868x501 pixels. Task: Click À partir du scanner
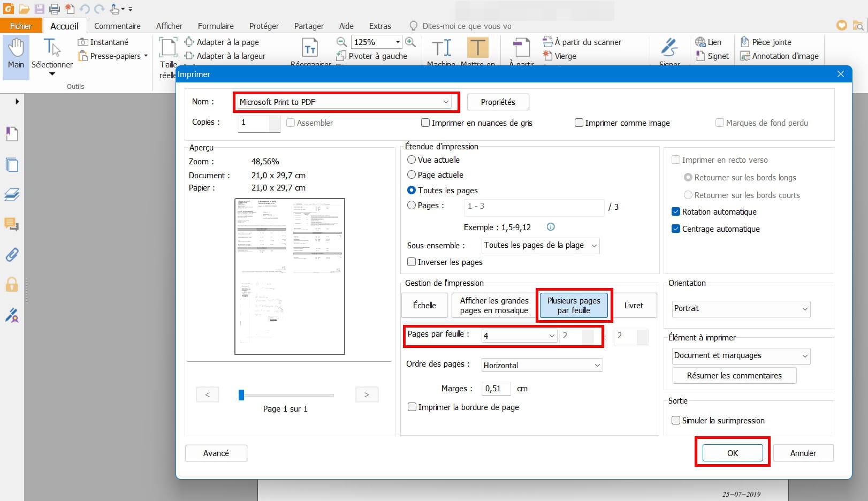[x=582, y=42]
